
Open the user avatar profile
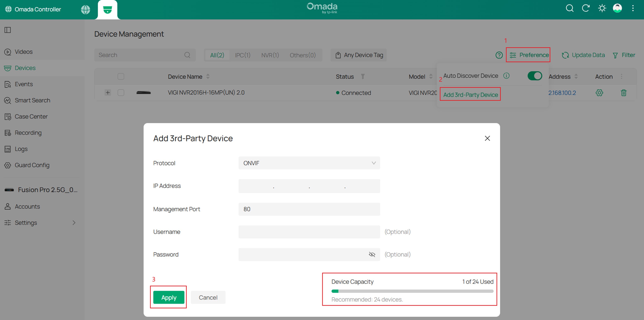click(x=617, y=8)
